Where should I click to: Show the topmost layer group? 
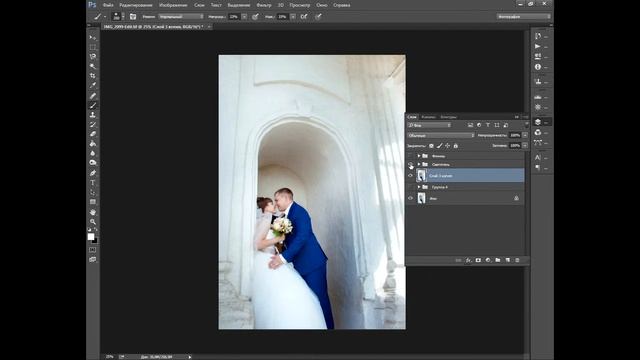tap(411, 156)
